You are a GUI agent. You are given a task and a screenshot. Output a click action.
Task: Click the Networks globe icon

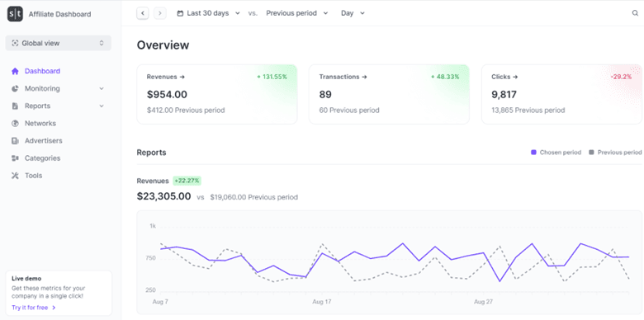tap(15, 124)
